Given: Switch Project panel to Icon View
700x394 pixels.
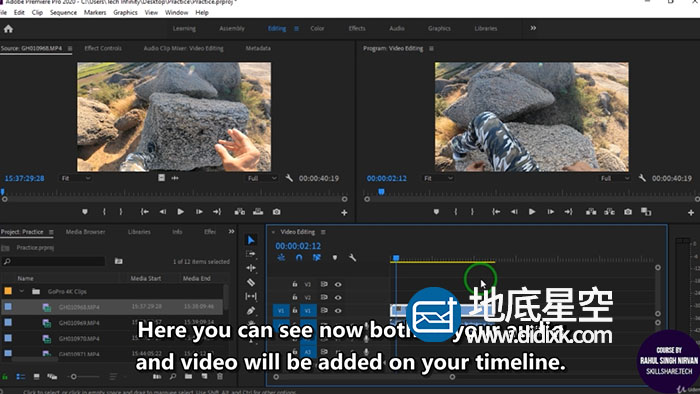Looking at the screenshot, I should point(37,377).
